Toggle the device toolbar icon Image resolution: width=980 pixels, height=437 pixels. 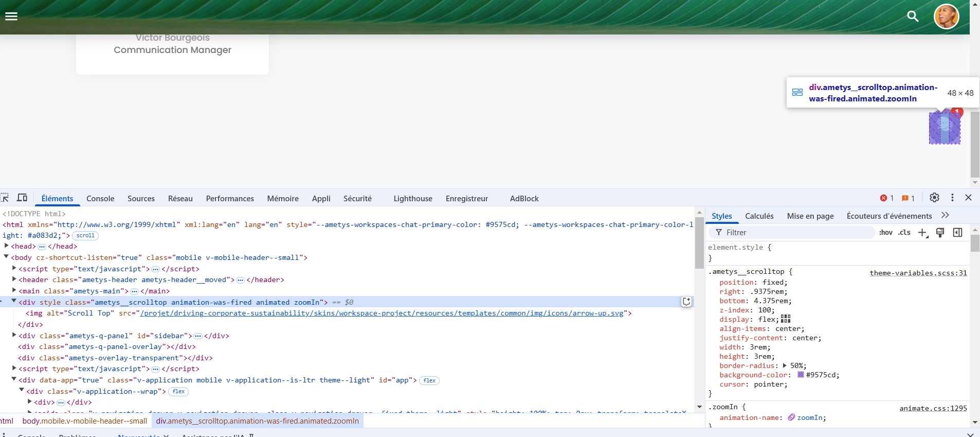click(x=22, y=198)
